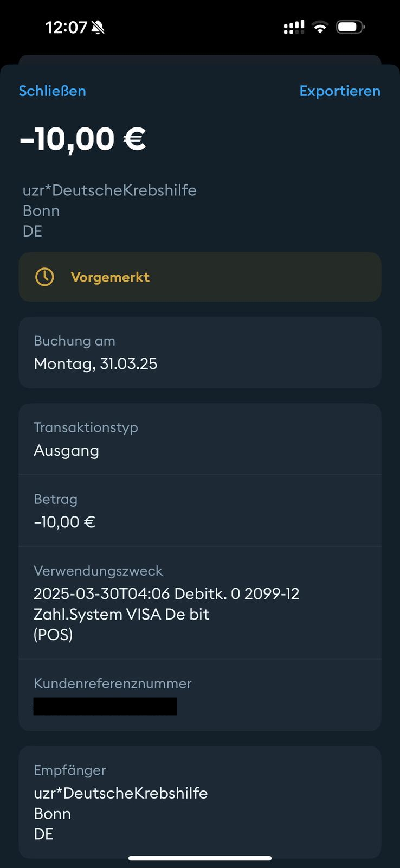Viewport: 400px width, 868px height.
Task: Tap the −10,00 € value under Betrag
Action: click(64, 522)
